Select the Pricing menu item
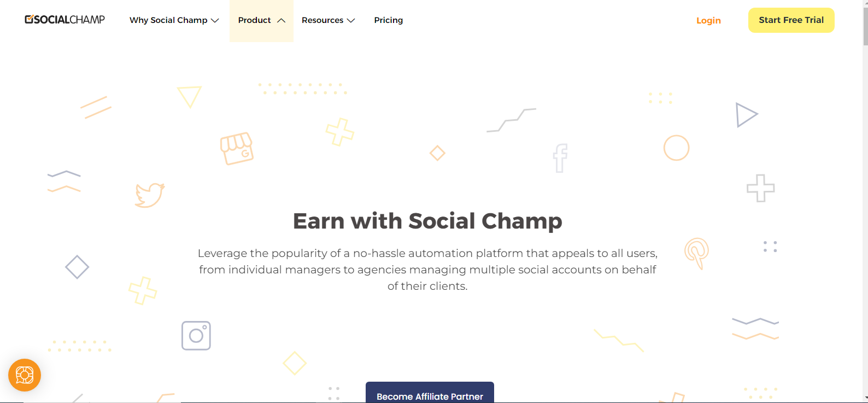This screenshot has height=403, width=868. click(x=388, y=20)
